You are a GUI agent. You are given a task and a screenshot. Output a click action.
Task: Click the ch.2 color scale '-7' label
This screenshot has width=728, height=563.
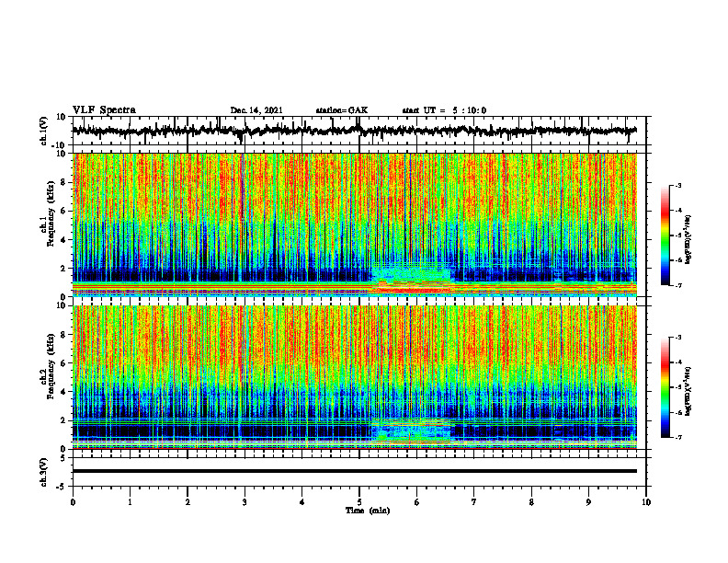pyautogui.click(x=677, y=437)
